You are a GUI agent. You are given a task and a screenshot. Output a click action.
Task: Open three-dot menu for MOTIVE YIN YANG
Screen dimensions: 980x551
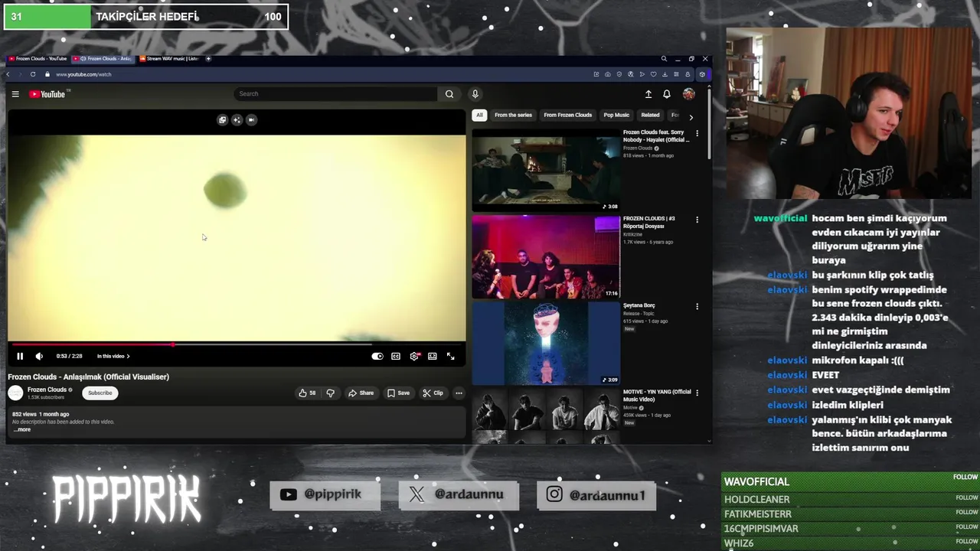tap(697, 393)
